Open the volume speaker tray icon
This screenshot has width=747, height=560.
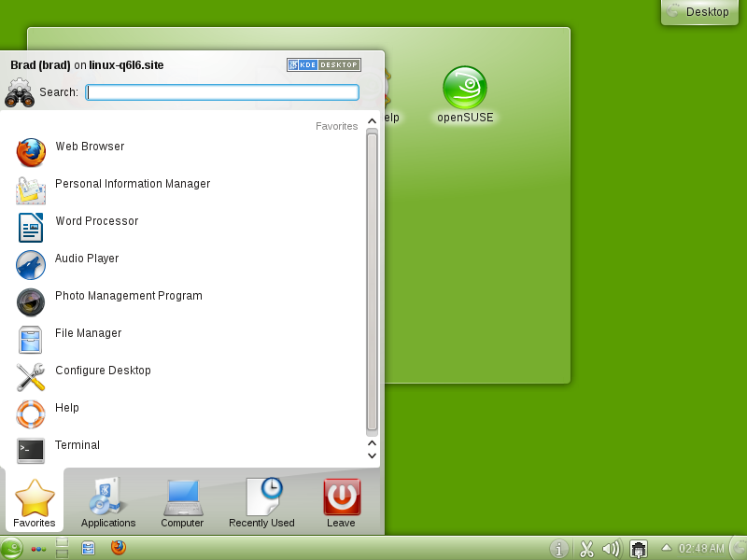point(612,549)
